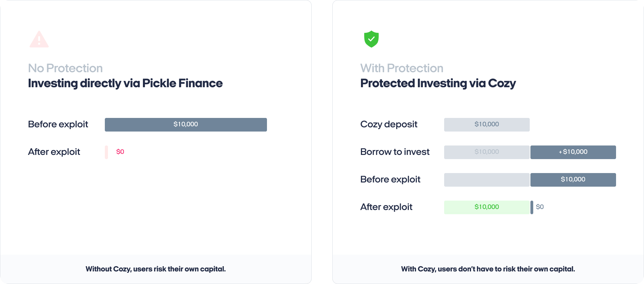Screen dimensions: 644x284
Task: Click faded $10,000 bar in Borrow to invest
Action: pyautogui.click(x=487, y=152)
